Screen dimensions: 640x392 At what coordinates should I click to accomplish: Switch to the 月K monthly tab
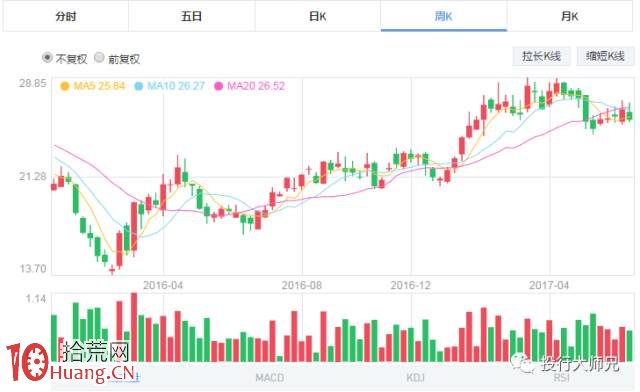tap(570, 16)
